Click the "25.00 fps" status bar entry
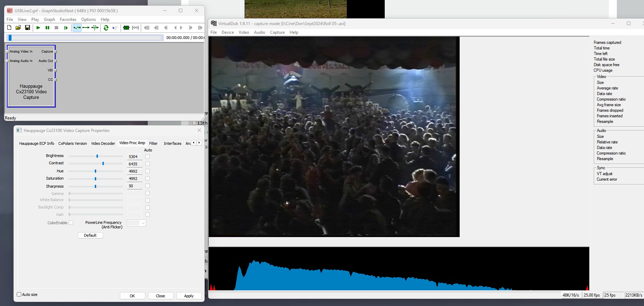This screenshot has width=644, height=306. [x=592, y=295]
